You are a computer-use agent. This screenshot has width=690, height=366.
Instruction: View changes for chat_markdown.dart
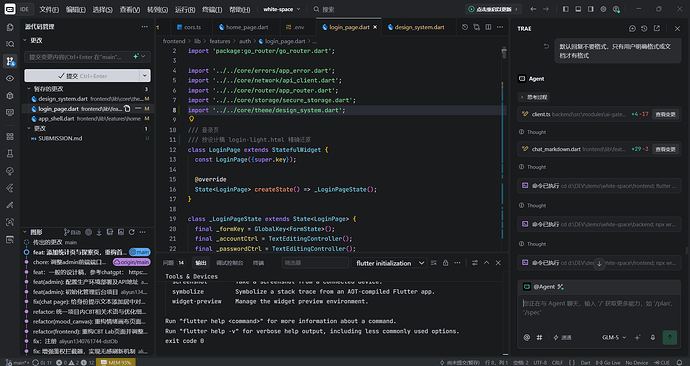(665, 149)
